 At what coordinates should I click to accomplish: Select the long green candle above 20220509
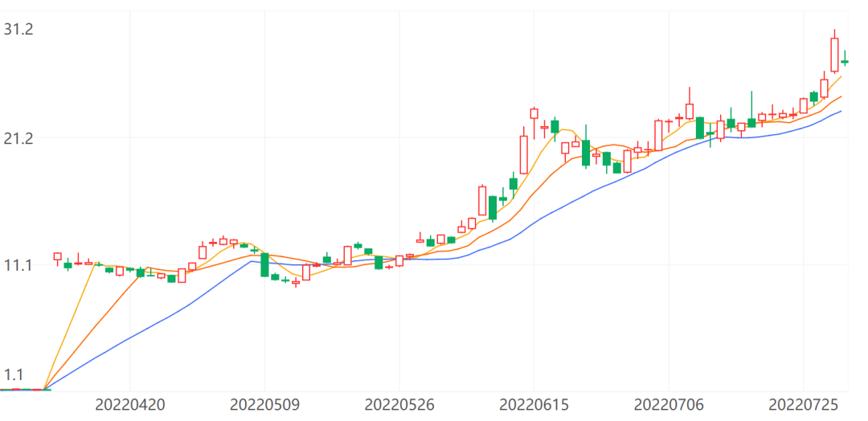click(x=264, y=264)
